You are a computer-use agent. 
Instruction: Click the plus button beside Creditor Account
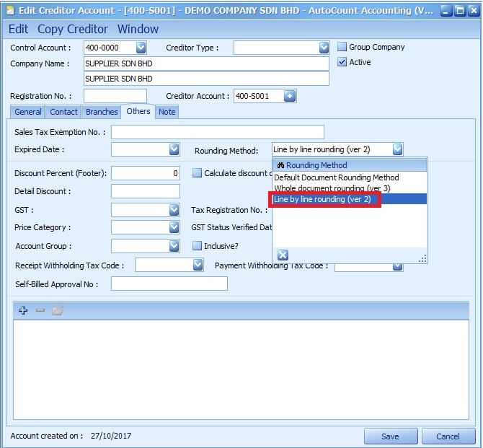coord(290,96)
